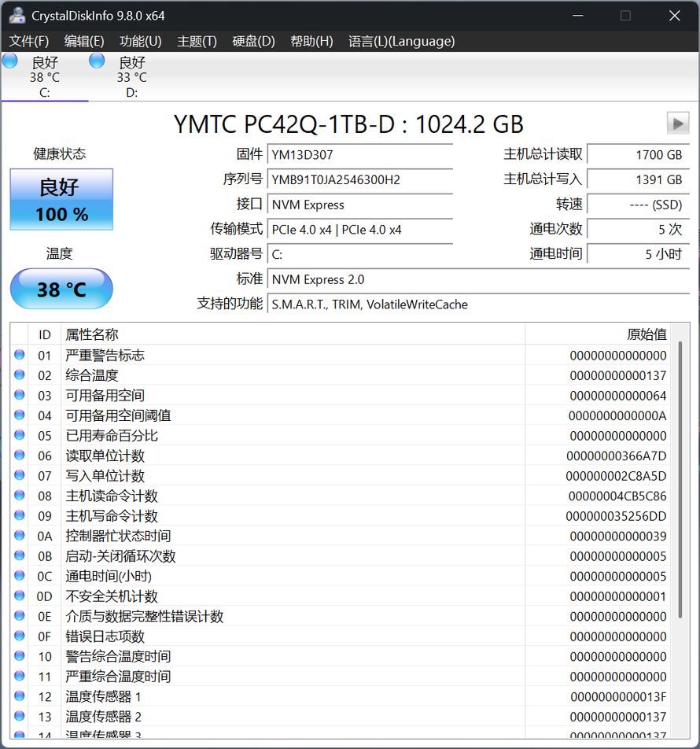Click the next disk arrow button
The image size is (700, 749).
[x=677, y=124]
